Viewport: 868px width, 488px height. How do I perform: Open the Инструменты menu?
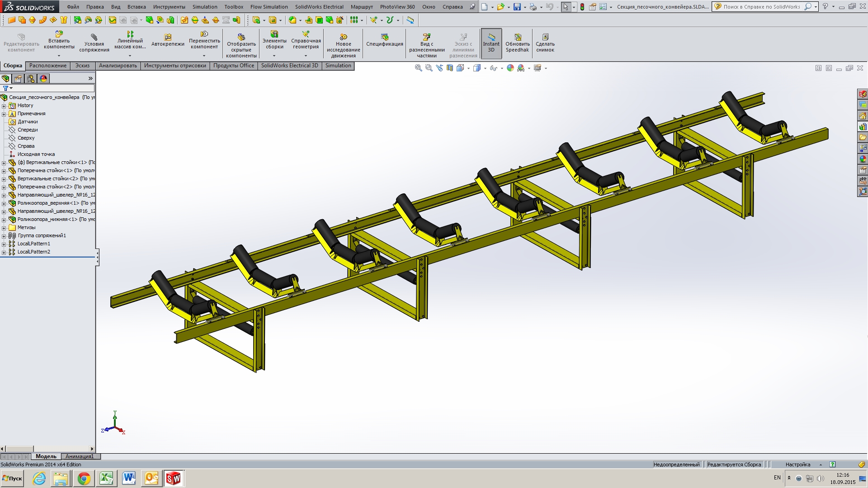coord(169,7)
